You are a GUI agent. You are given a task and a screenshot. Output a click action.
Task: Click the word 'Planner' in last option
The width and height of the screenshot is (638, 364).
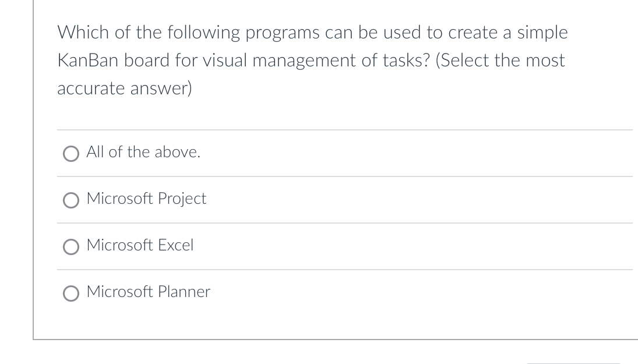tap(184, 292)
